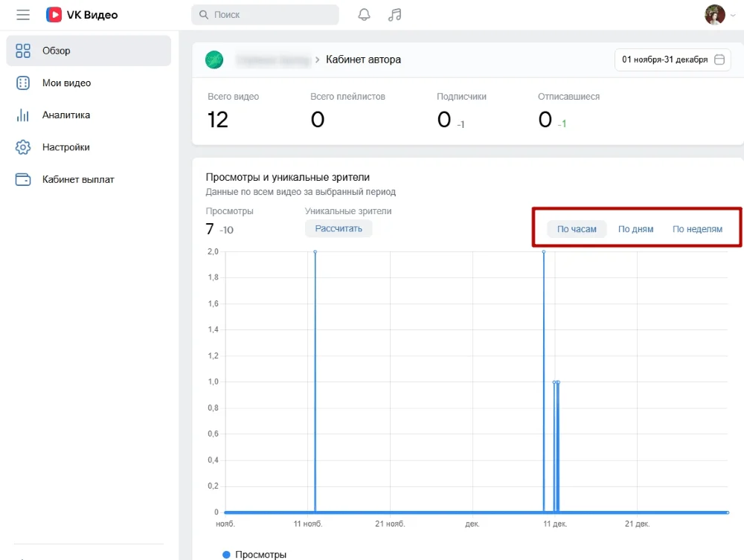Image resolution: width=744 pixels, height=560 pixels.
Task: Open the hamburger menu icon
Action: (23, 15)
